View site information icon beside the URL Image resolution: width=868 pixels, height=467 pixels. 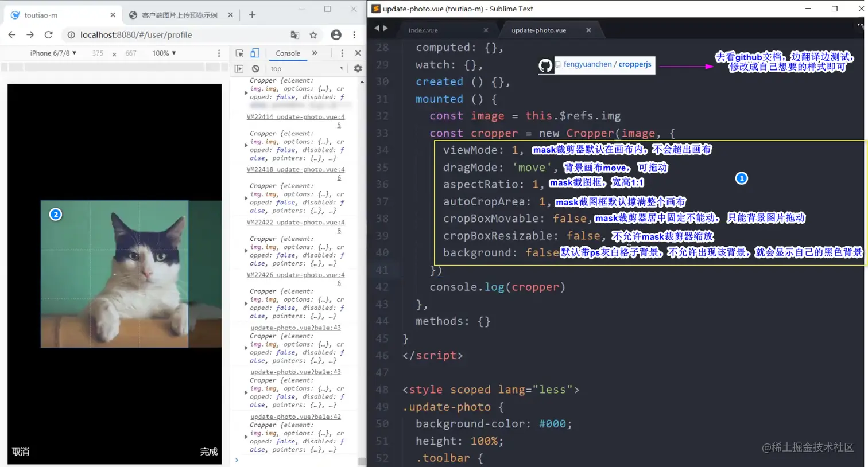pyautogui.click(x=71, y=35)
